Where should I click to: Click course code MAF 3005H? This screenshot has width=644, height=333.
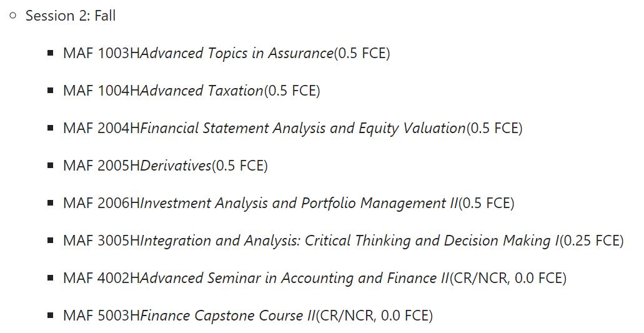pyautogui.click(x=101, y=241)
